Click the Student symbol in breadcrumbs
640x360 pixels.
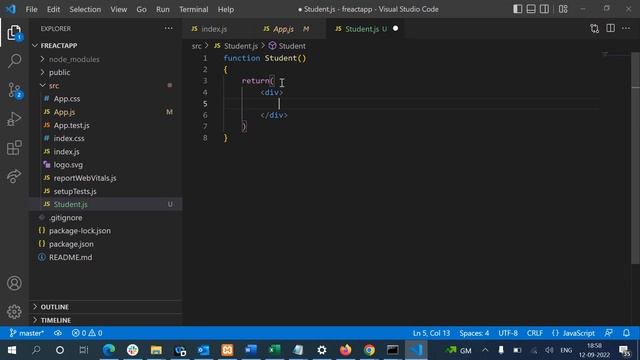pyautogui.click(x=287, y=46)
